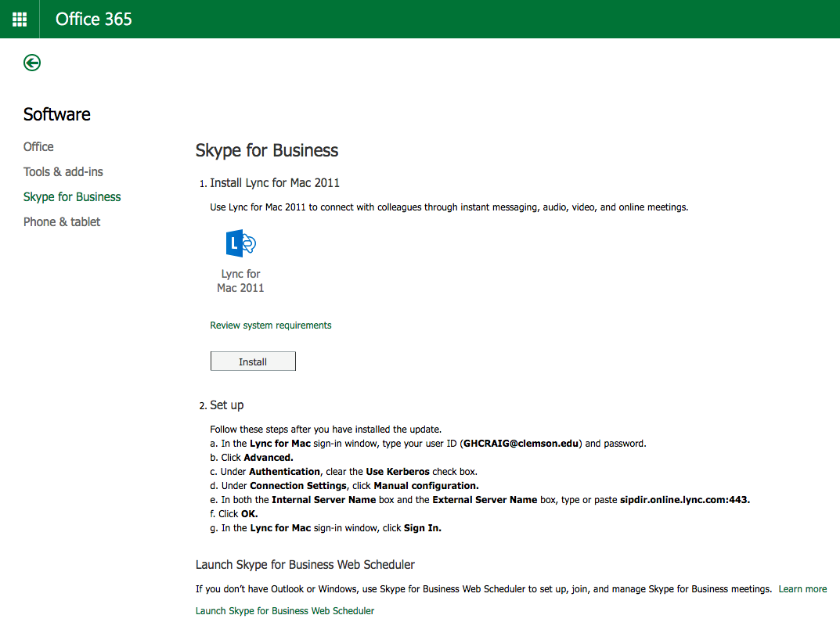Click the 'Click OK.' instruction line
This screenshot has width=840, height=633.
point(234,514)
